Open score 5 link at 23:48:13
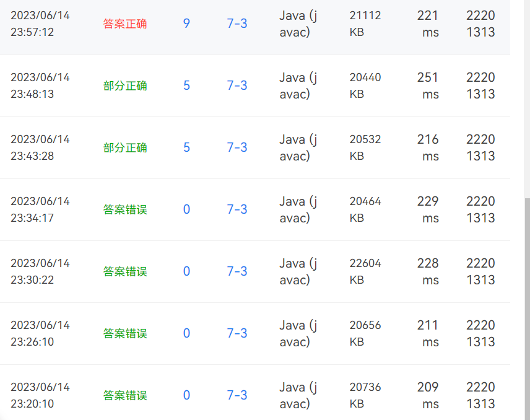530x420 pixels. click(x=186, y=85)
